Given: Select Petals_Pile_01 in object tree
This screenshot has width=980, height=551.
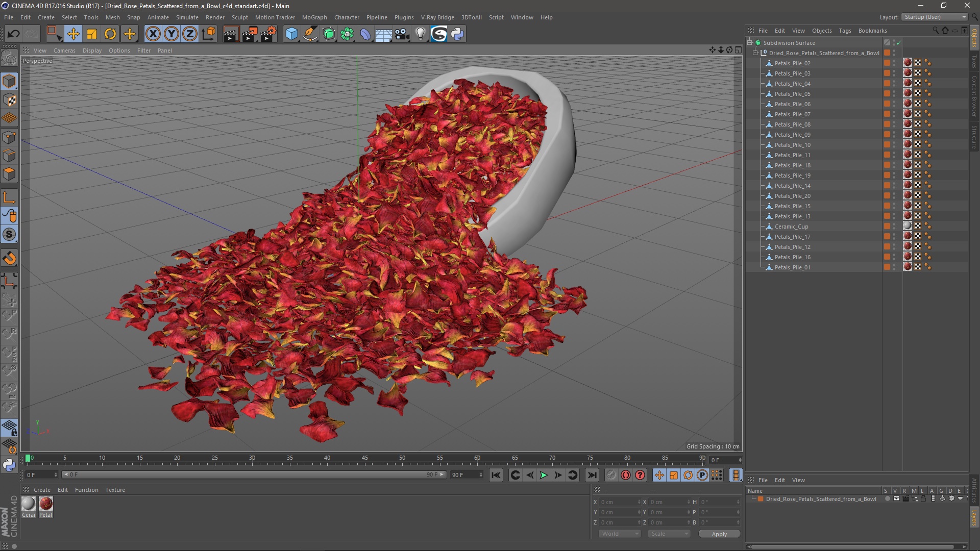Looking at the screenshot, I should coord(792,267).
